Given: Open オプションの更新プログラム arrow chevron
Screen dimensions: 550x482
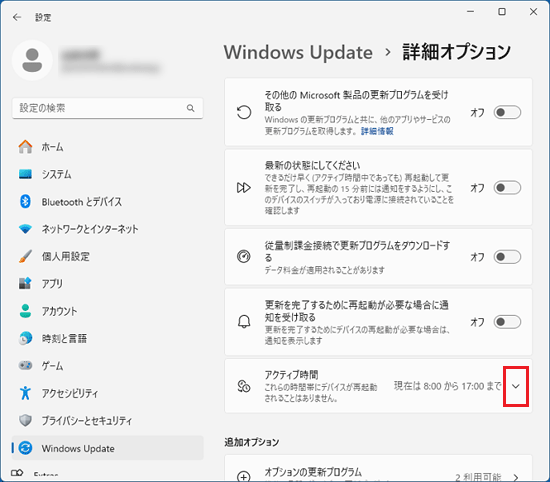Looking at the screenshot, I should click(516, 477).
